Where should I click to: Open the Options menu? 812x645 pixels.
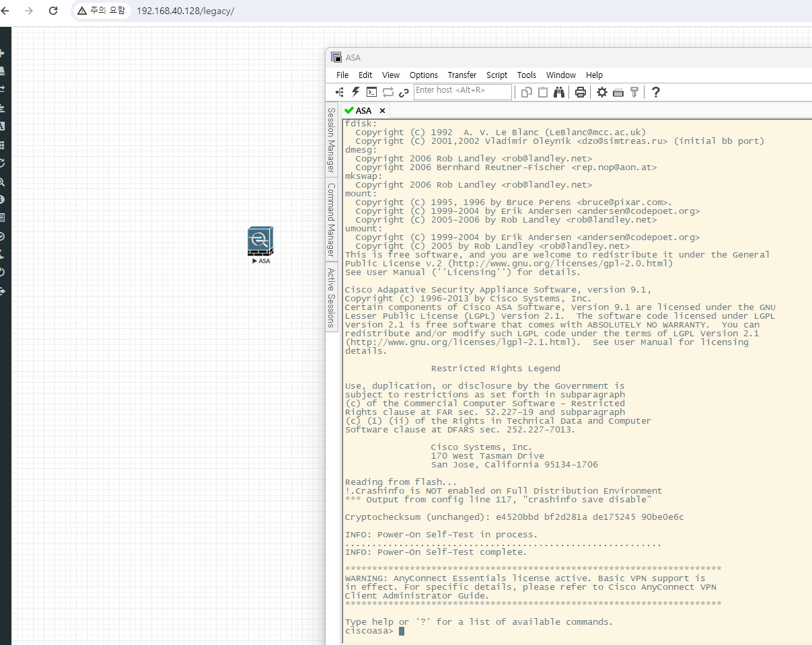point(424,75)
